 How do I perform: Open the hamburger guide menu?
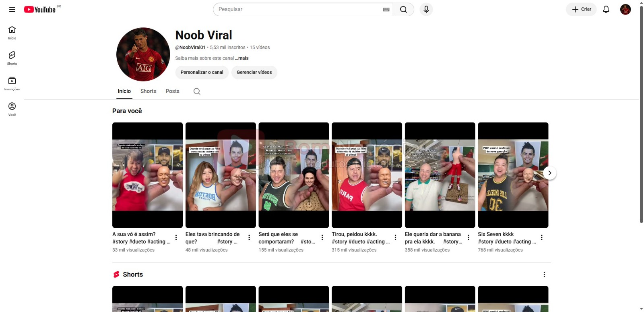[12, 9]
